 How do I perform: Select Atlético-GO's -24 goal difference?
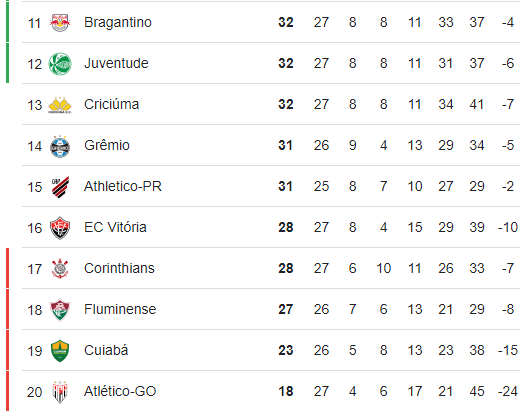pos(508,391)
